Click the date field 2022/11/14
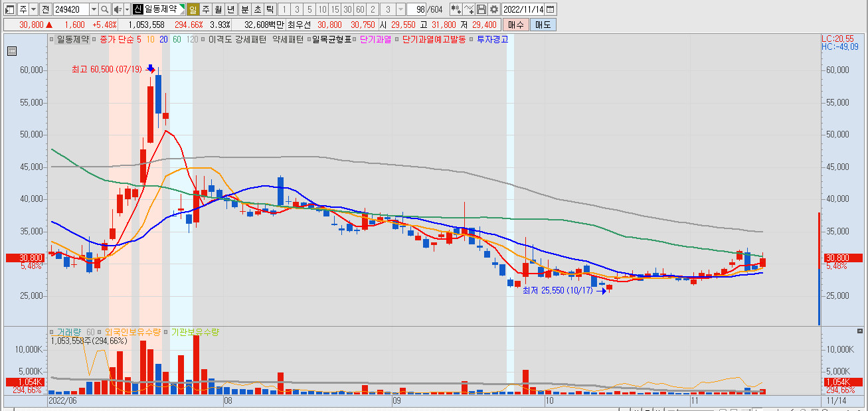The width and height of the screenshot is (868, 411). tap(523, 9)
